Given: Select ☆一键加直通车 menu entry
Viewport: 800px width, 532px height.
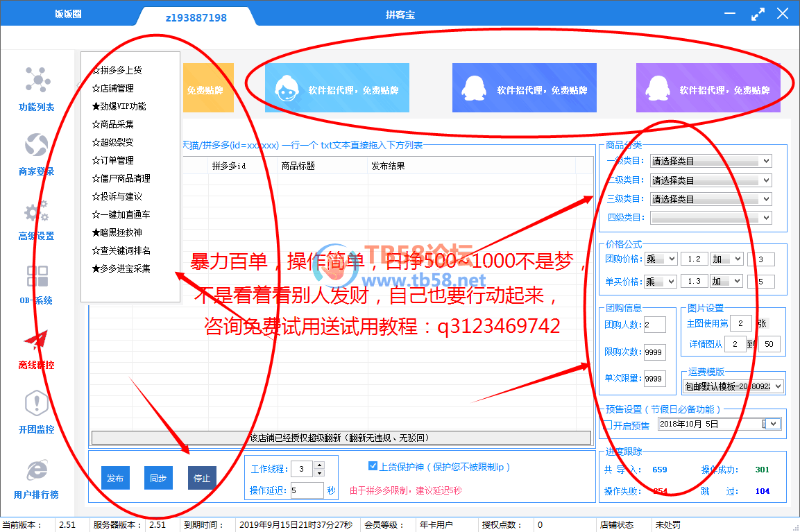Looking at the screenshot, I should pos(121,215).
